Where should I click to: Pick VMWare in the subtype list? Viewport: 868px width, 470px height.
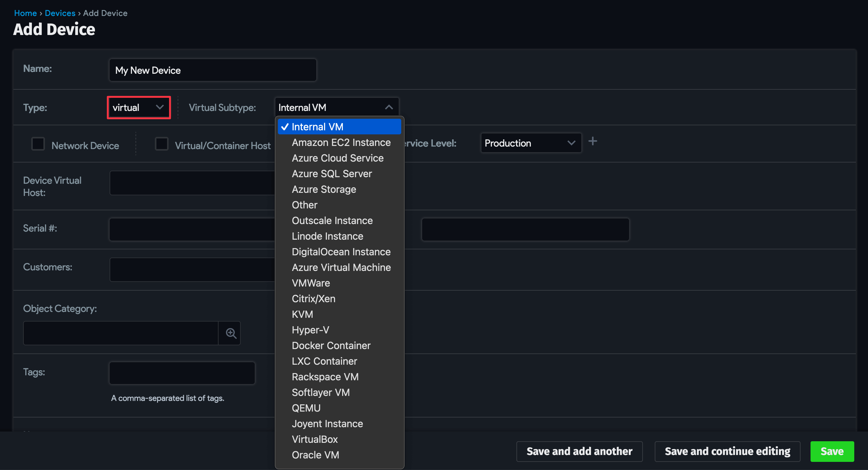(311, 283)
